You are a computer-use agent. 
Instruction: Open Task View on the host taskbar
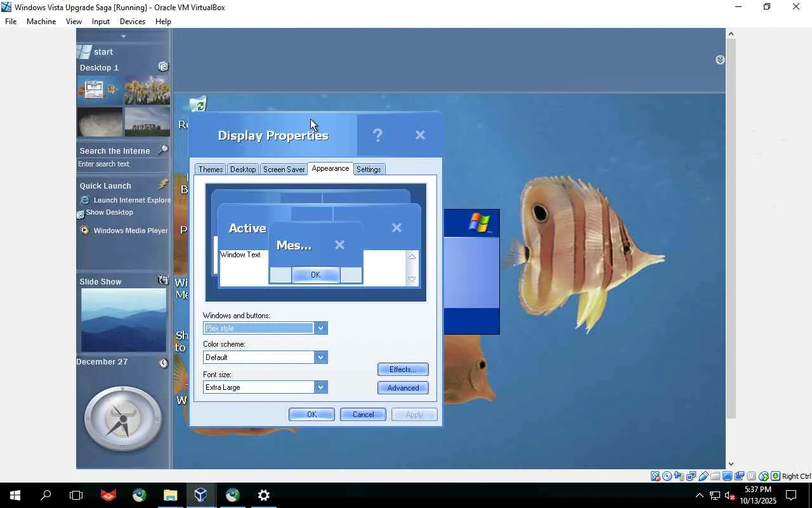(76, 495)
